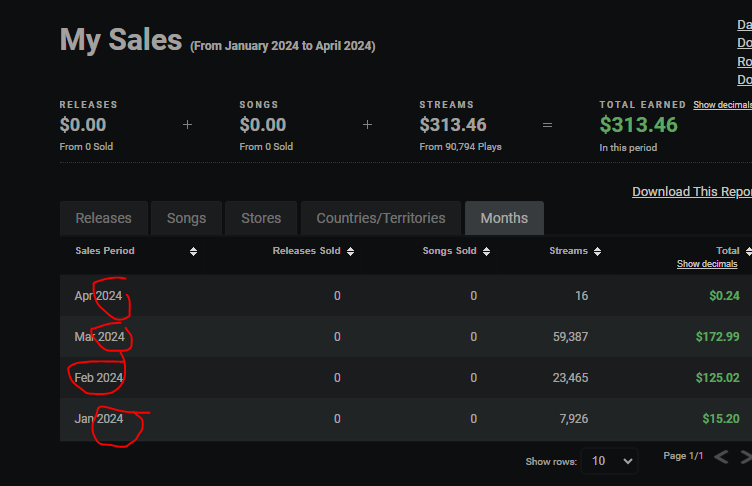Show decimals under Total column header
Image resolution: width=752 pixels, height=486 pixels.
(707, 264)
